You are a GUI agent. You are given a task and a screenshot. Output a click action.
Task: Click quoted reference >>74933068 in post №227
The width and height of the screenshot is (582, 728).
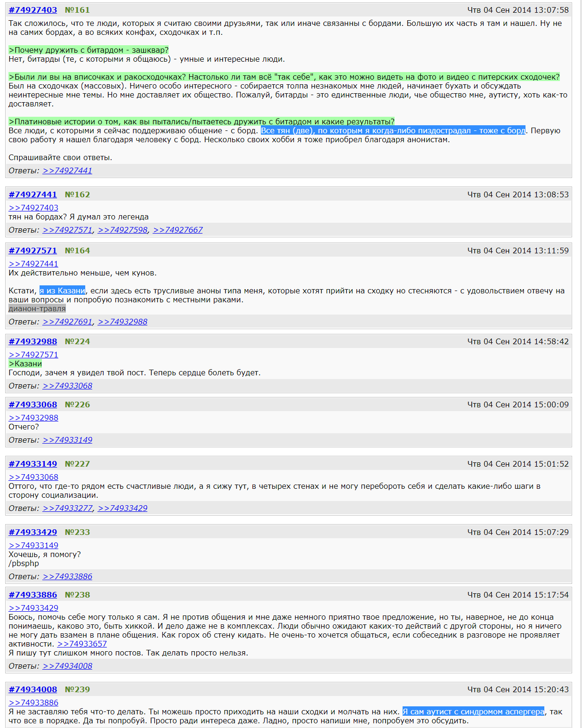33,477
